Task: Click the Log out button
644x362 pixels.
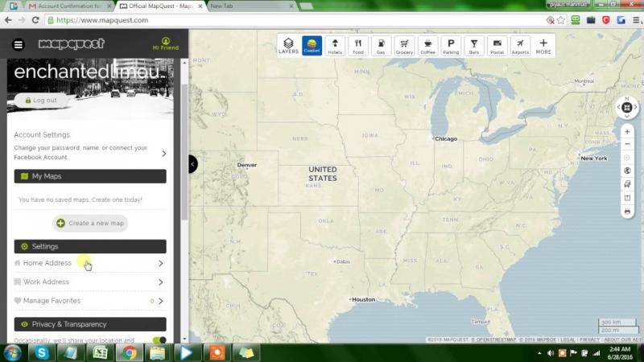Action: click(41, 100)
